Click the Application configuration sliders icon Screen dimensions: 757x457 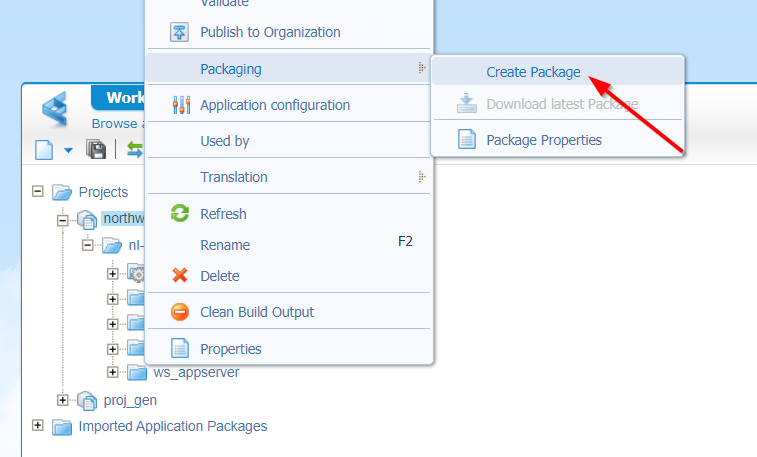pos(180,105)
